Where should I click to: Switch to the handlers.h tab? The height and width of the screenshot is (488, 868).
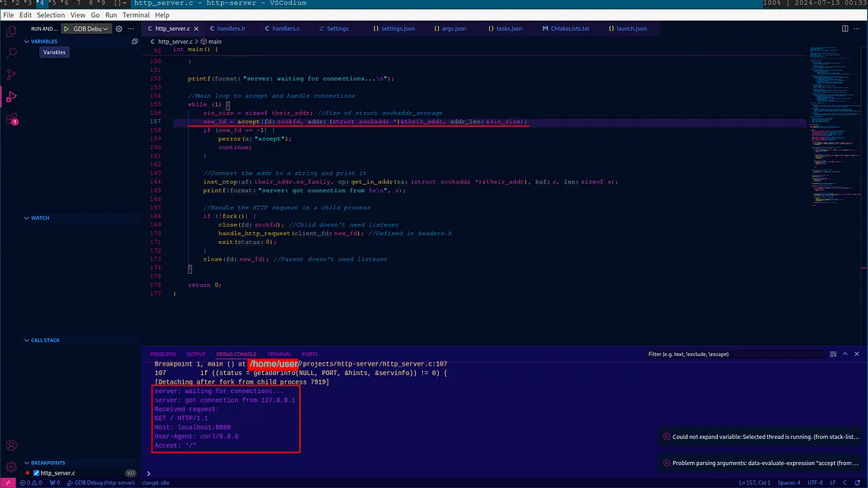(x=227, y=28)
